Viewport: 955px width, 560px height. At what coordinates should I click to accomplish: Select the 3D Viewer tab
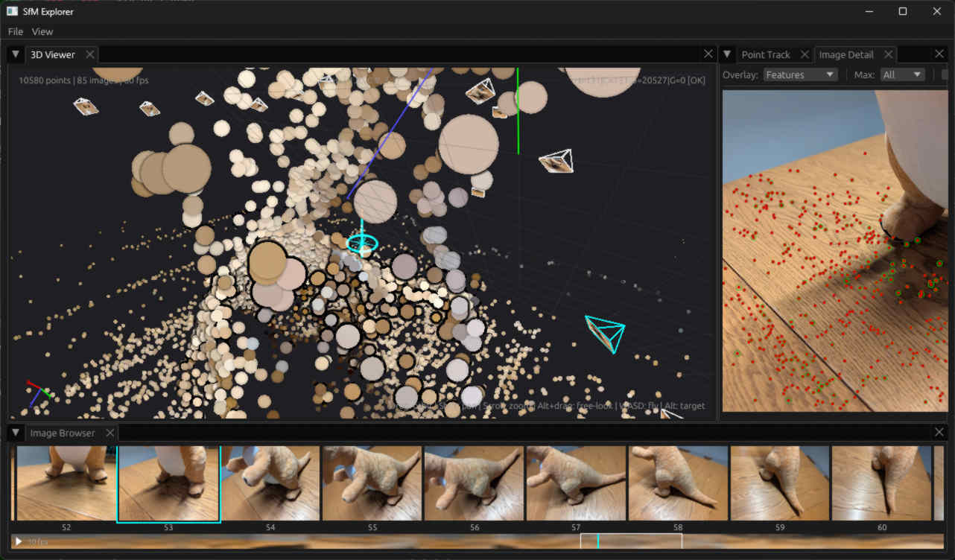[52, 54]
